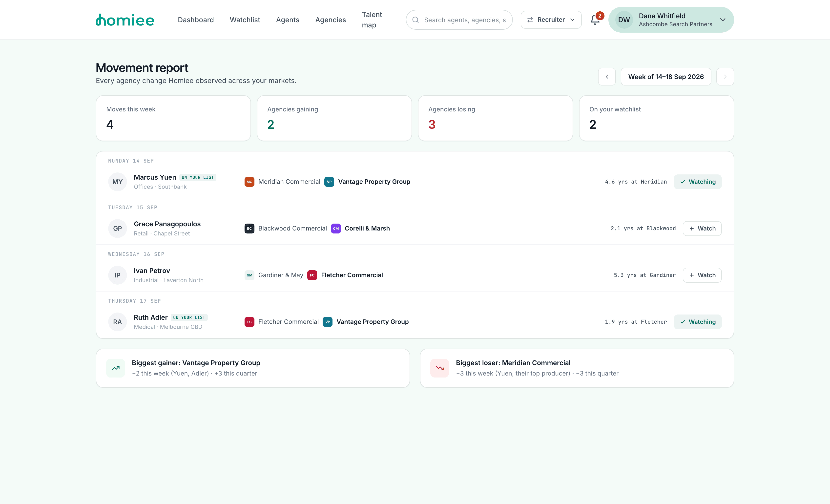Image resolution: width=830 pixels, height=504 pixels.
Task: Click the On your watchlist card
Action: 657,118
